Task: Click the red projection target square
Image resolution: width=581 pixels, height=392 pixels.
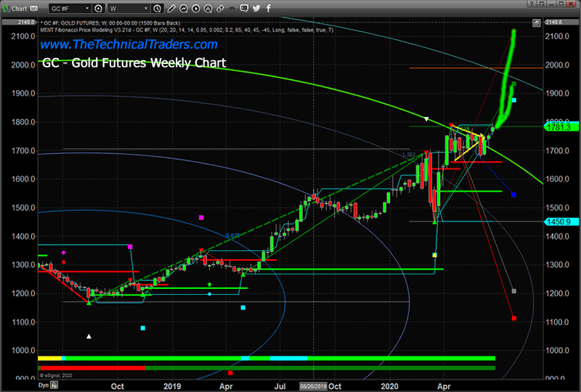Action: 513,318
